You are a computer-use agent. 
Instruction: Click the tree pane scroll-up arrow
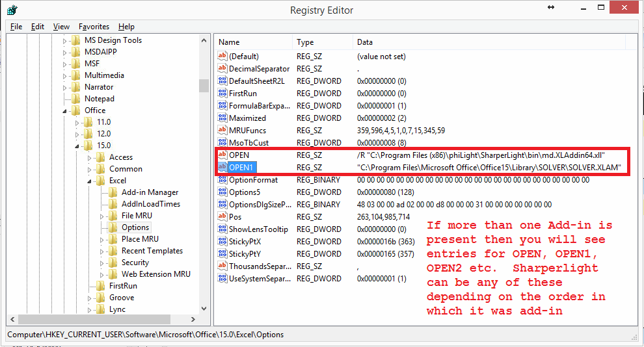pos(204,40)
